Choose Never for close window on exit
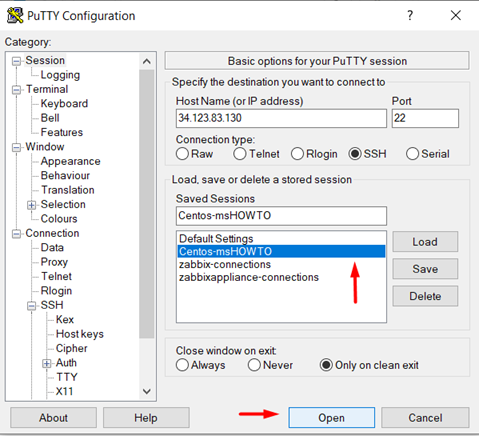 click(254, 365)
